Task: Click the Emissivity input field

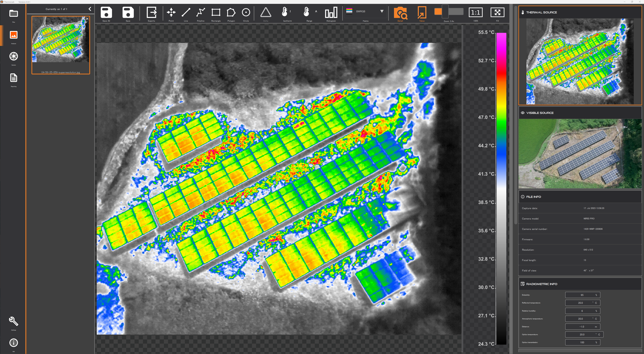Action: tap(582, 295)
